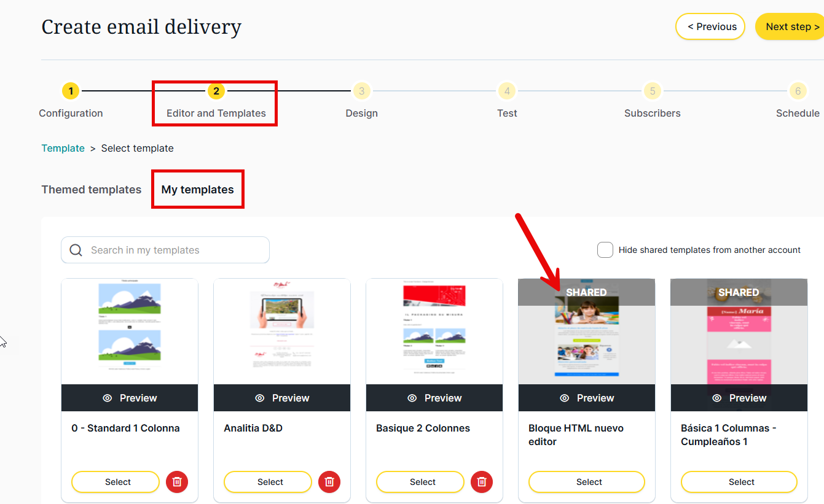Preview the Bloque HTML nuevo editor template
The height and width of the screenshot is (504, 824).
pyautogui.click(x=587, y=398)
